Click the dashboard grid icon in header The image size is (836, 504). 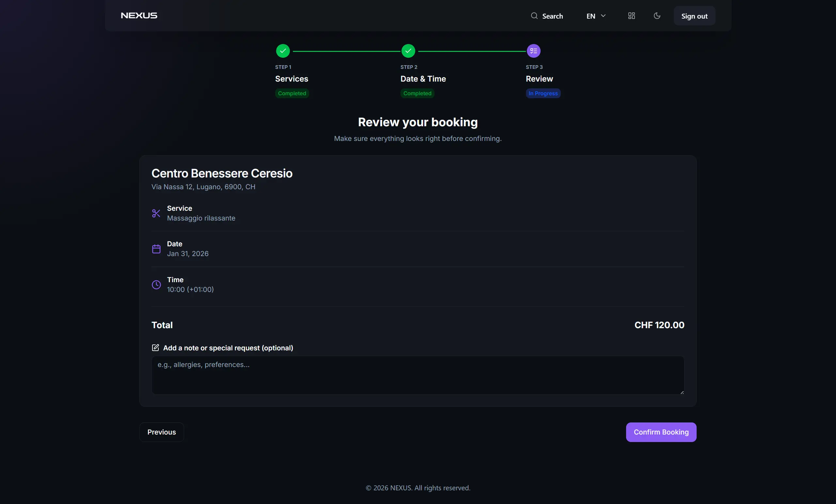coord(631,16)
